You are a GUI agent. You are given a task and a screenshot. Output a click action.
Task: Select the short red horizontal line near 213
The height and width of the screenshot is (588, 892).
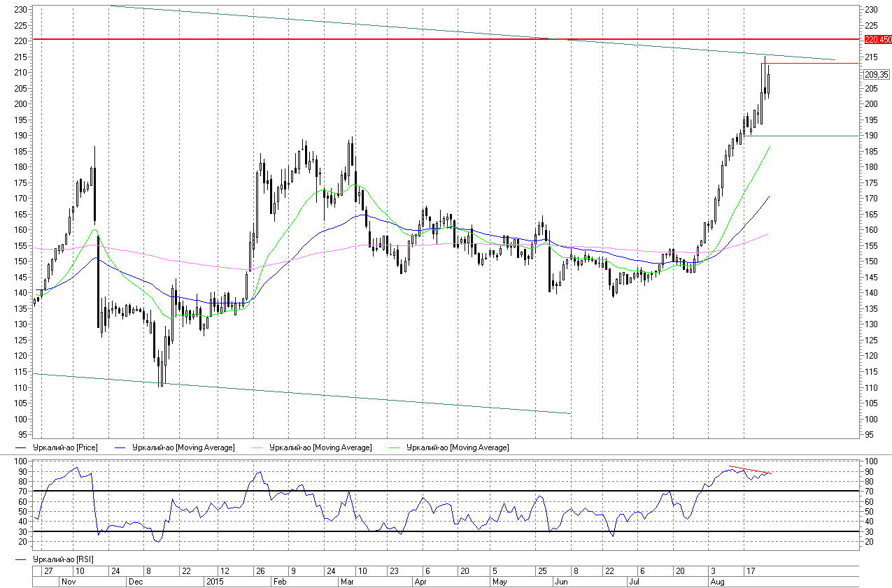point(812,63)
